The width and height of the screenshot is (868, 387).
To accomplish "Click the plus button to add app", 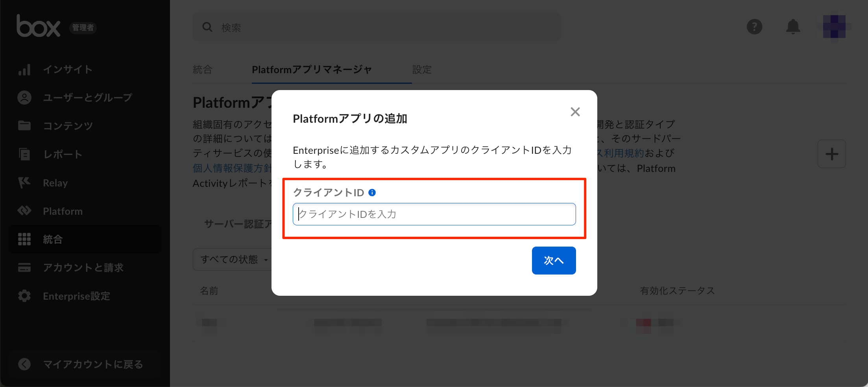I will tap(831, 154).
